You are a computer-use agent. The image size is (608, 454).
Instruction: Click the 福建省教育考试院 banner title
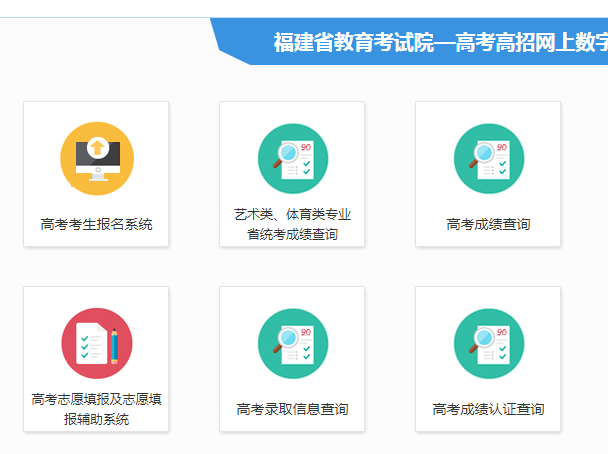[x=440, y=42]
